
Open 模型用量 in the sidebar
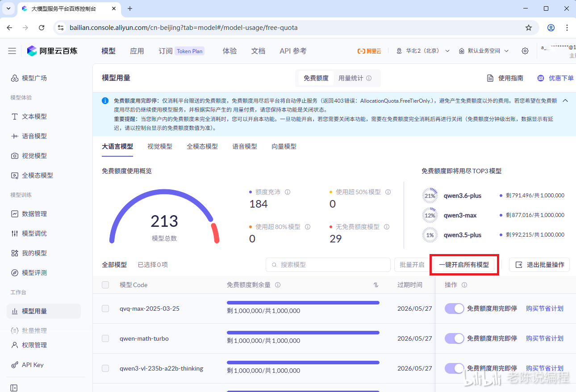click(43, 311)
